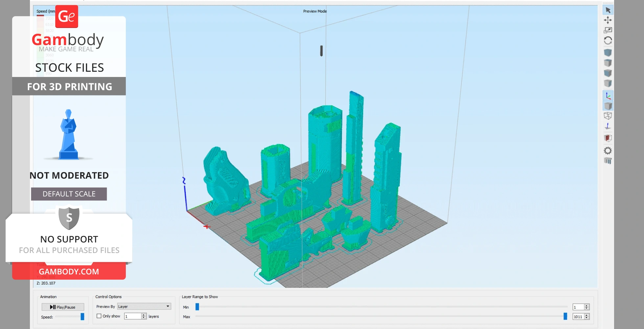
Task: Toggle the wireframe cube display mode
Action: [x=608, y=116]
